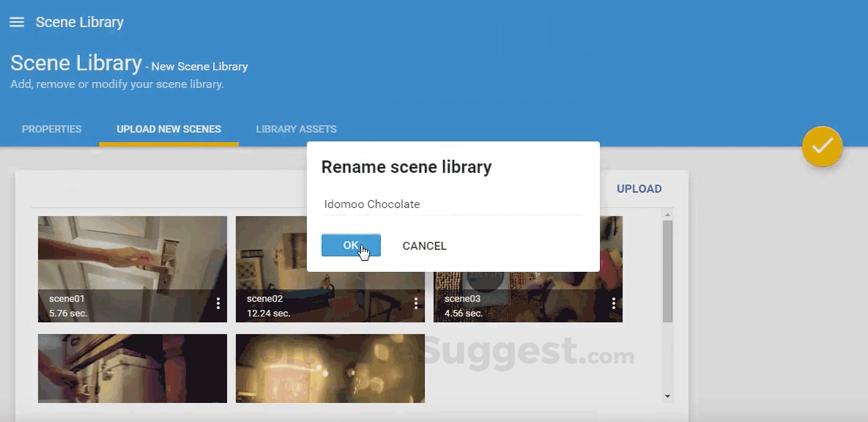Open the hamburger navigation menu
The height and width of the screenshot is (422, 868).
pos(17,22)
